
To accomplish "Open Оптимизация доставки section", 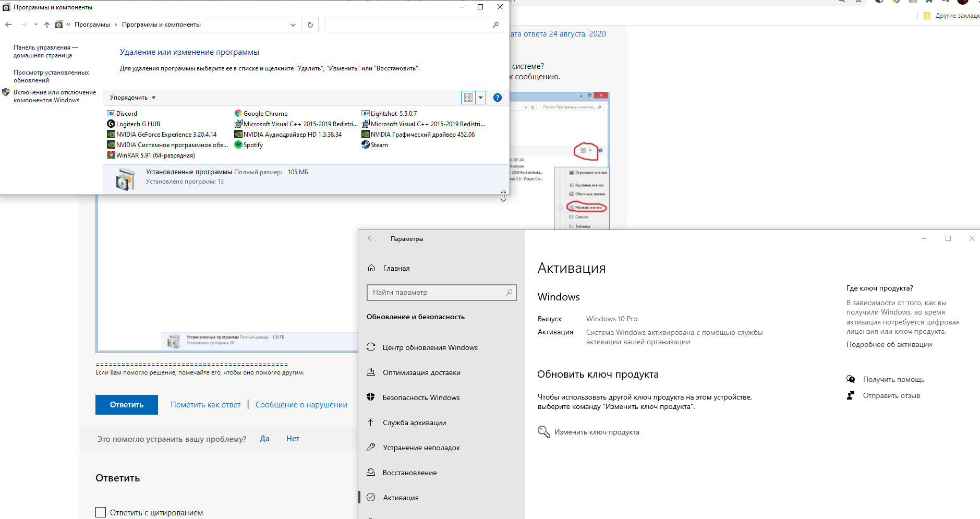I will [414, 372].
